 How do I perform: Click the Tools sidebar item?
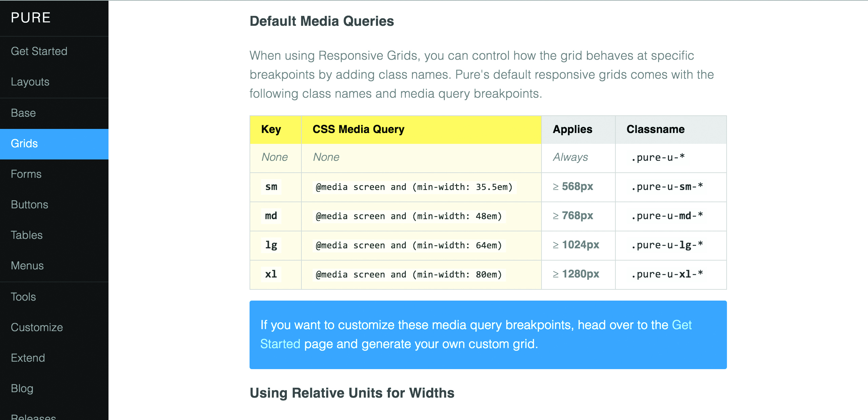point(23,297)
